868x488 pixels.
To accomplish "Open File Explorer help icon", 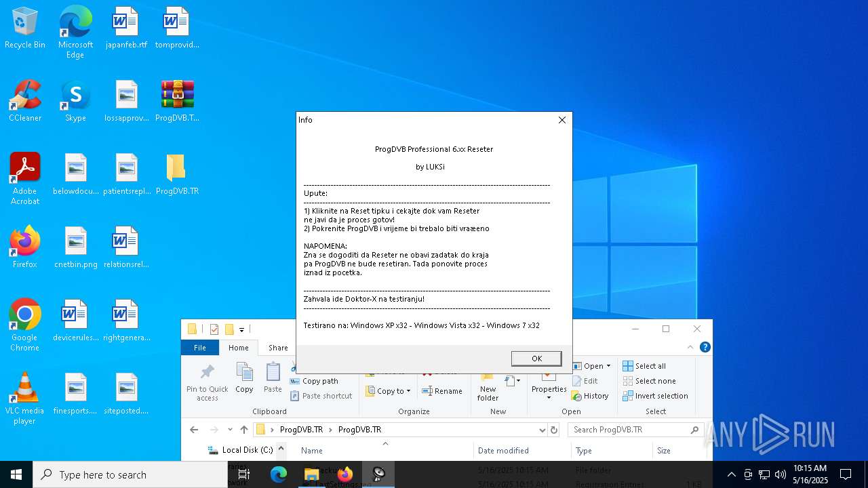I will pyautogui.click(x=705, y=347).
